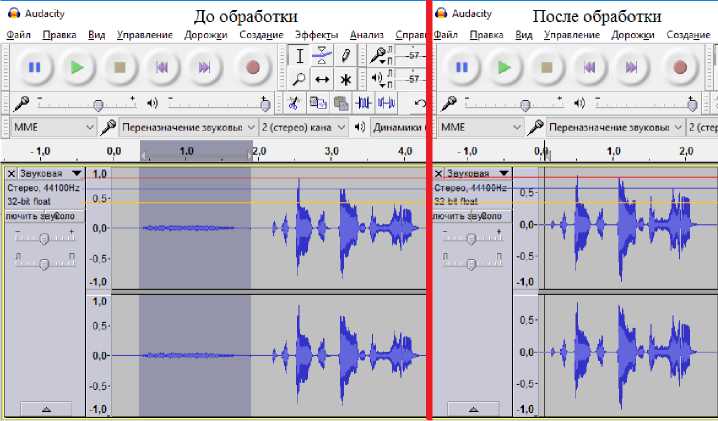
Task: Toggle the track Solo button in left window
Action: 65,216
